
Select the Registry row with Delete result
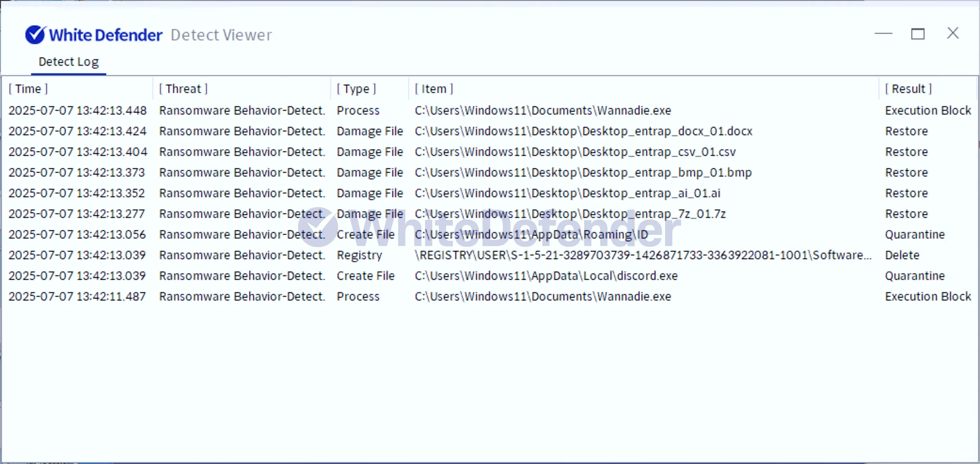(642, 256)
